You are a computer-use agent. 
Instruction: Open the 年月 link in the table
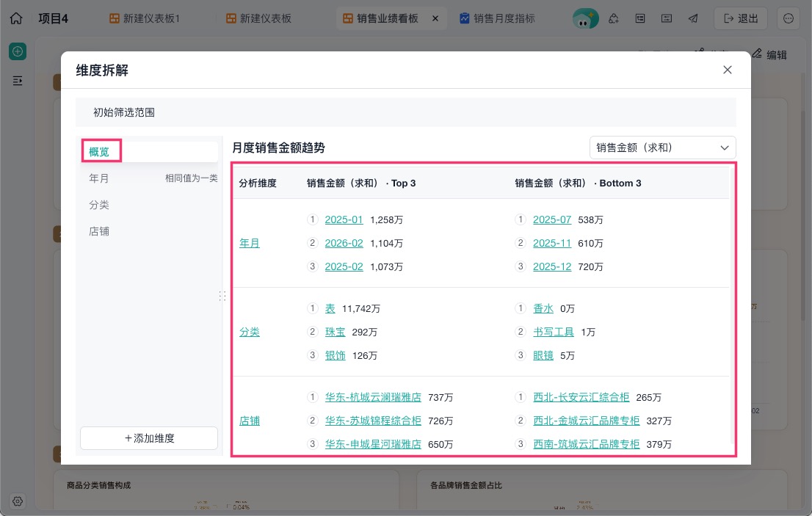(249, 243)
